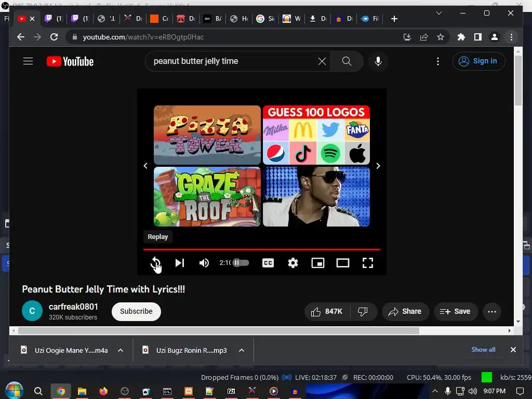This screenshot has height=399, width=532.
Task: Switch to the Google Sign tab
Action: [265, 19]
